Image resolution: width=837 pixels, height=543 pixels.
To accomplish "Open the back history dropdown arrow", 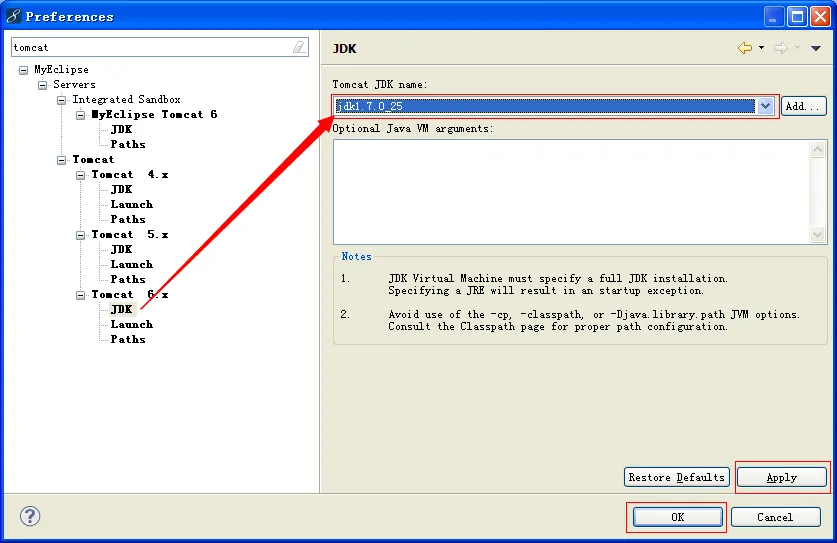I will pyautogui.click(x=762, y=48).
